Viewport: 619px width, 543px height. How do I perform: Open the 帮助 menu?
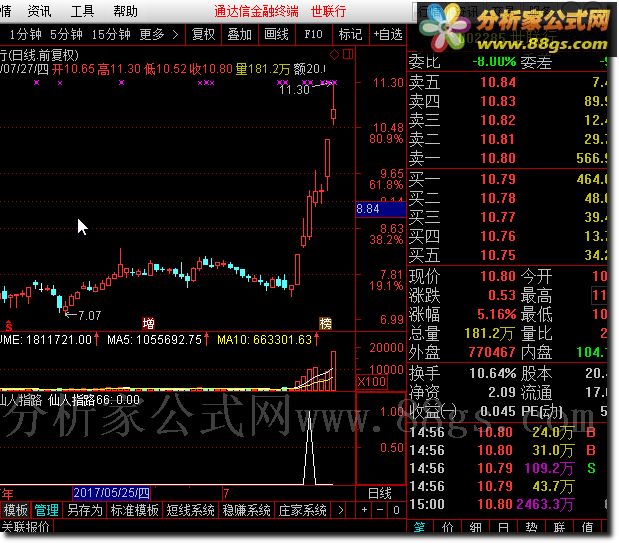(x=126, y=11)
